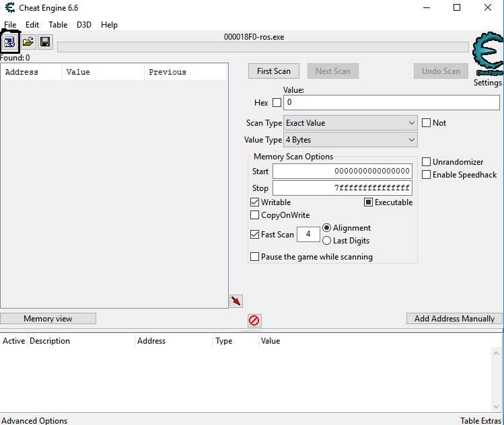Enable the Hex checkbox
The width and height of the screenshot is (504, 425).
coord(277,103)
